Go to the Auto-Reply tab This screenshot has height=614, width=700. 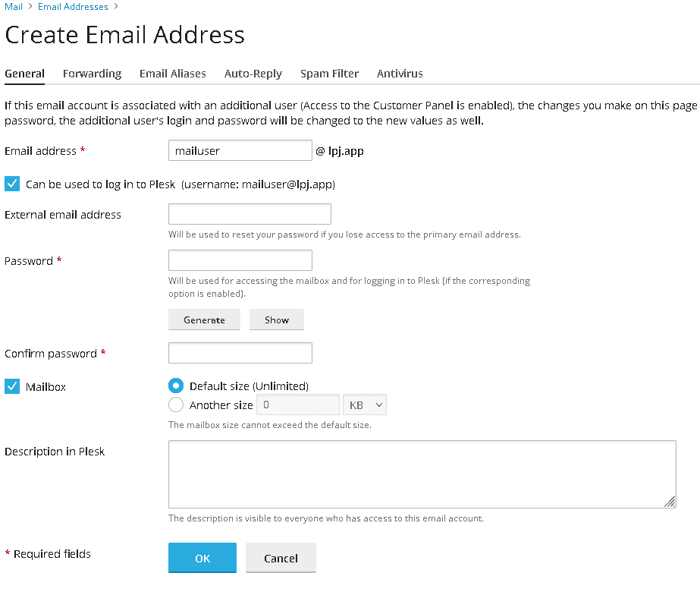pos(253,74)
